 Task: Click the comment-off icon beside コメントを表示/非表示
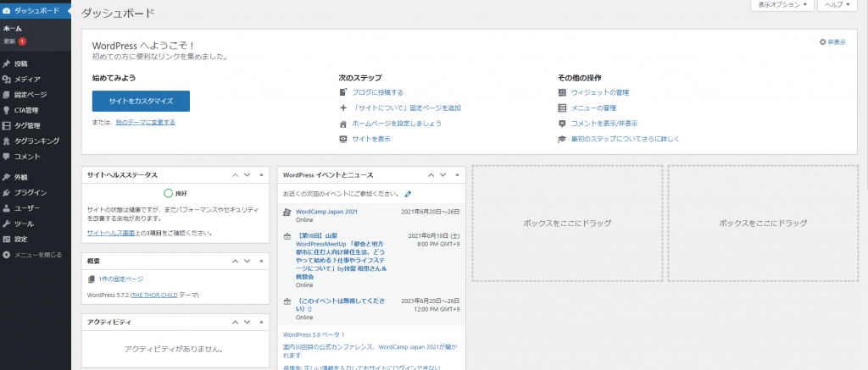pos(563,124)
